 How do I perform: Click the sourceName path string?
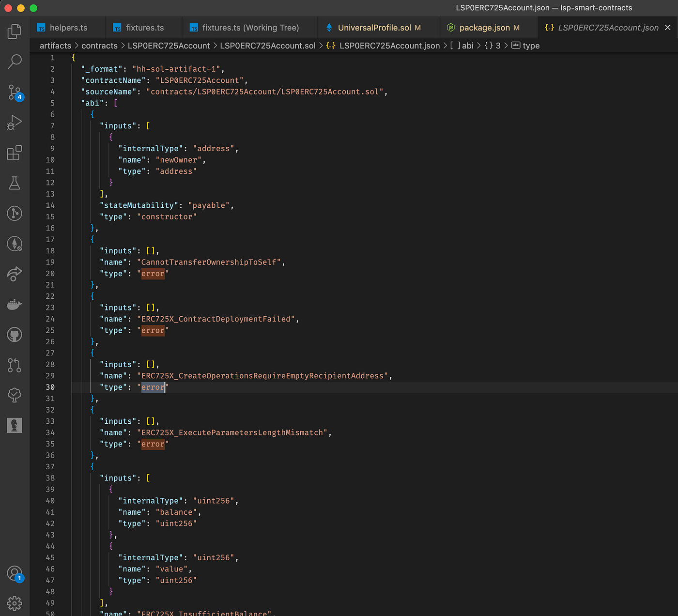(x=265, y=92)
